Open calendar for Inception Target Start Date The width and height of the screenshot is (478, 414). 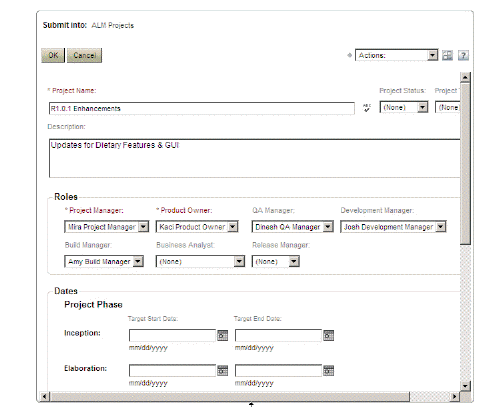tap(222, 335)
